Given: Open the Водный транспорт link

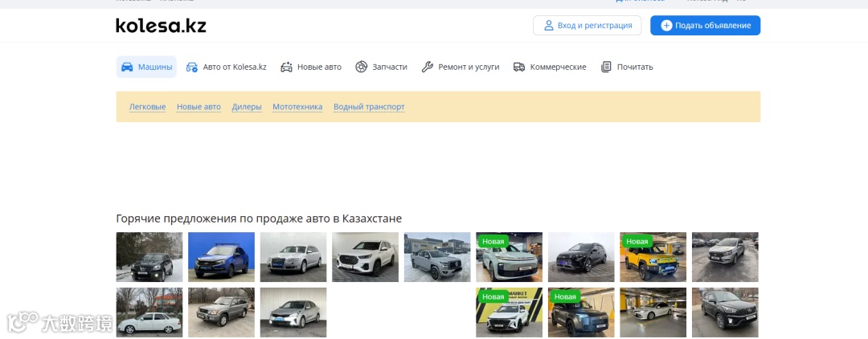Looking at the screenshot, I should [369, 107].
